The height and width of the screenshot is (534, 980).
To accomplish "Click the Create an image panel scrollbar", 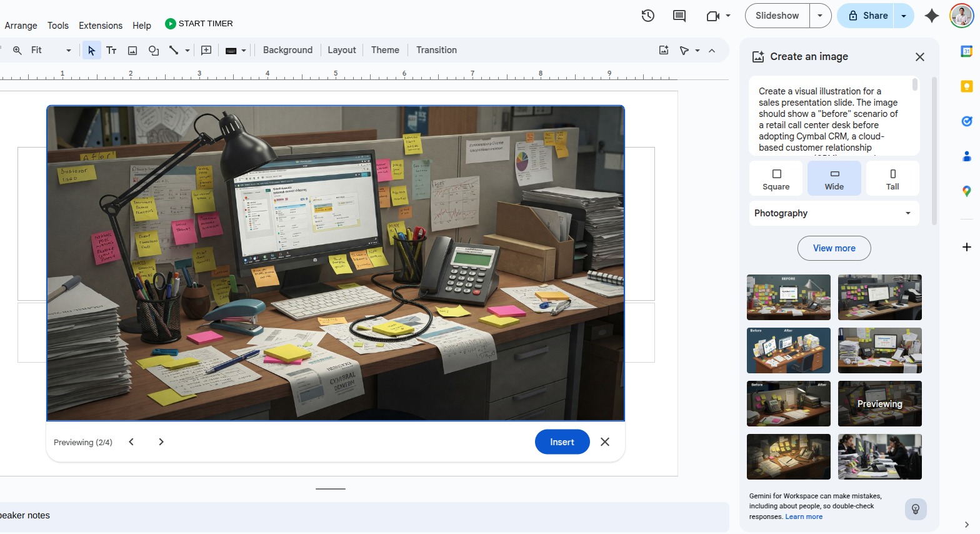I will click(x=934, y=150).
